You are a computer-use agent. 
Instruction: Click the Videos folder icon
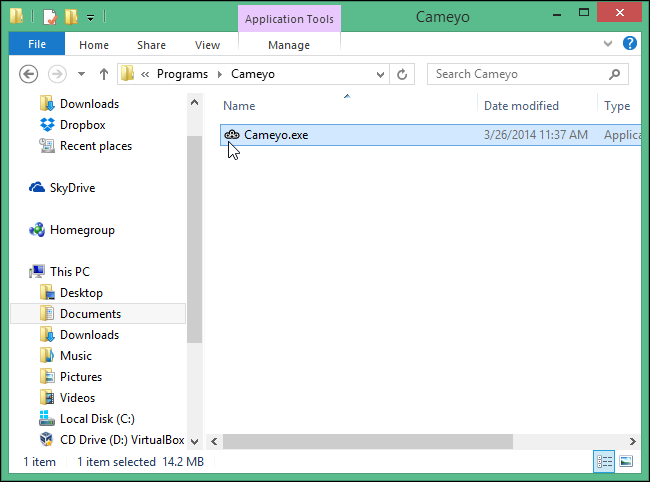[x=47, y=397]
